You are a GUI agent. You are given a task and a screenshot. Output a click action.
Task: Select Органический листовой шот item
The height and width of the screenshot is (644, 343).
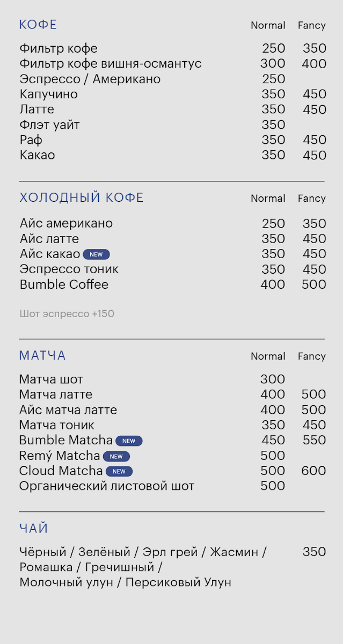click(x=107, y=486)
